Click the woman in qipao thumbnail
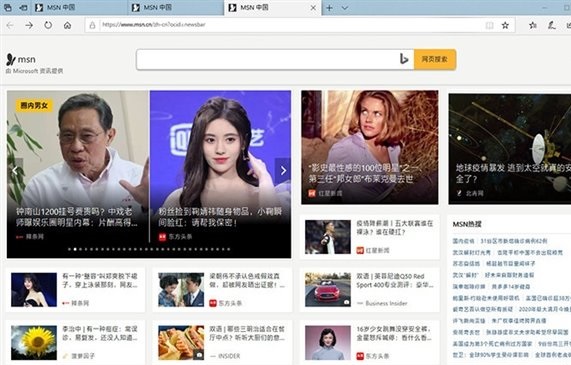 point(328,343)
